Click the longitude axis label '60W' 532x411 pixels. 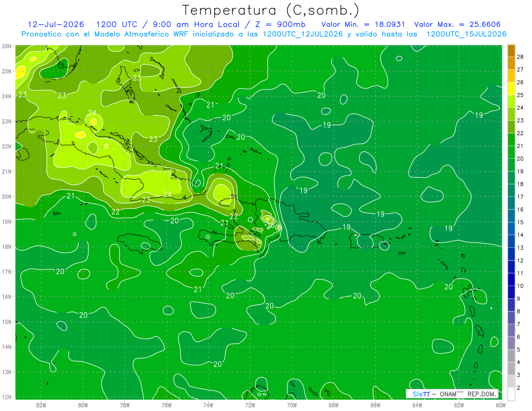(x=501, y=405)
